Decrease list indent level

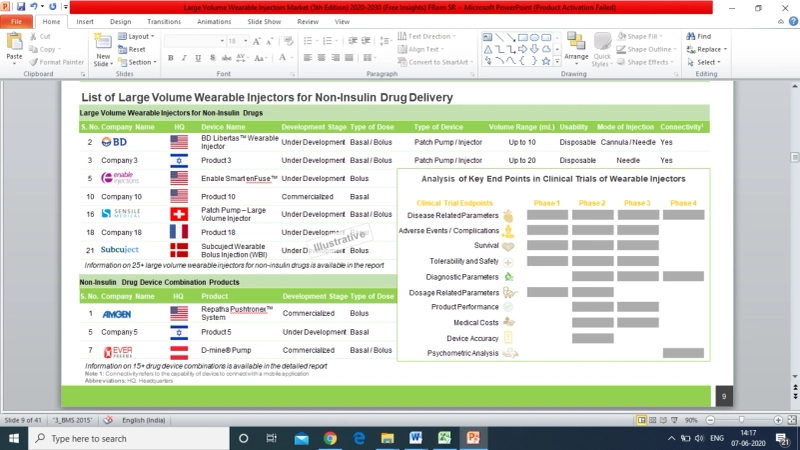(x=353, y=41)
